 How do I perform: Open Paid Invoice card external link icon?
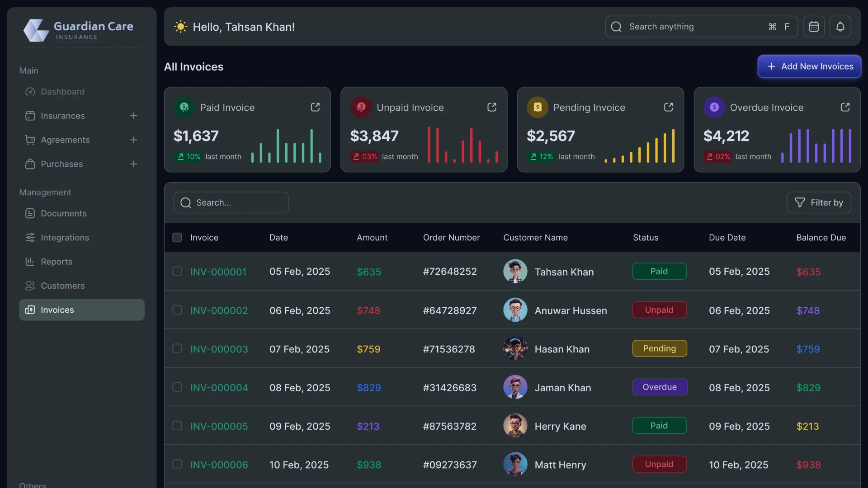[x=315, y=107]
